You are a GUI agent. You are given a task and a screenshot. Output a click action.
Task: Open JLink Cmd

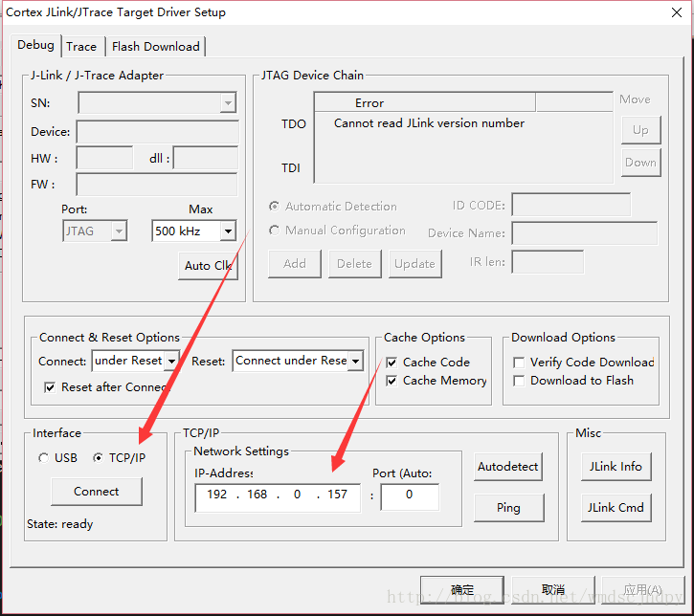click(x=616, y=508)
